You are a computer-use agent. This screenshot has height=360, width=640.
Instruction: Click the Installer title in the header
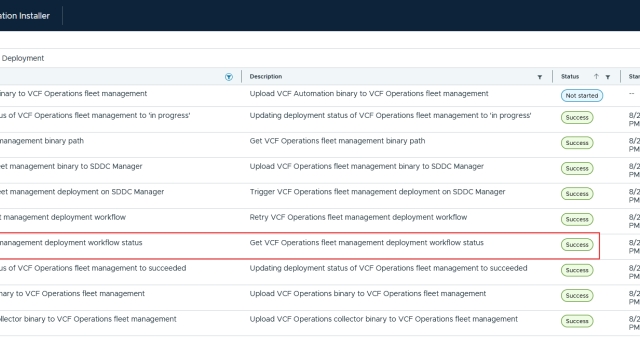pos(25,16)
